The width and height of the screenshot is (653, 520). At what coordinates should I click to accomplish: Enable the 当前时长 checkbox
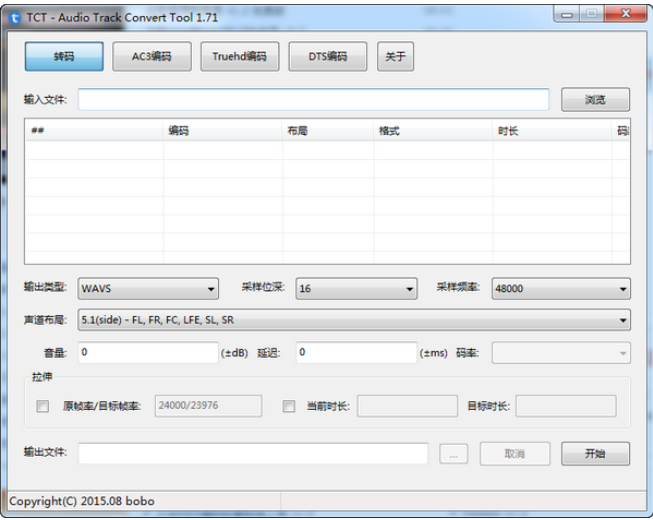coord(289,406)
